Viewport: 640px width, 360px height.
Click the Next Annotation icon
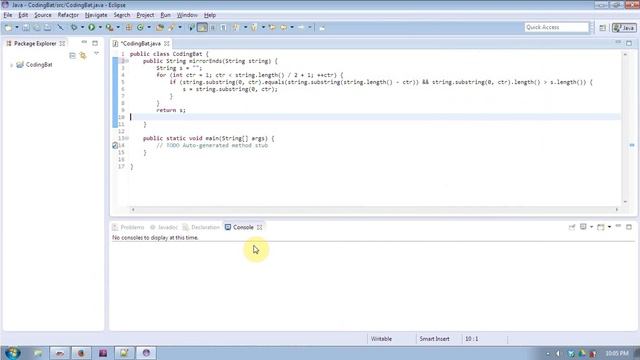tap(236, 27)
